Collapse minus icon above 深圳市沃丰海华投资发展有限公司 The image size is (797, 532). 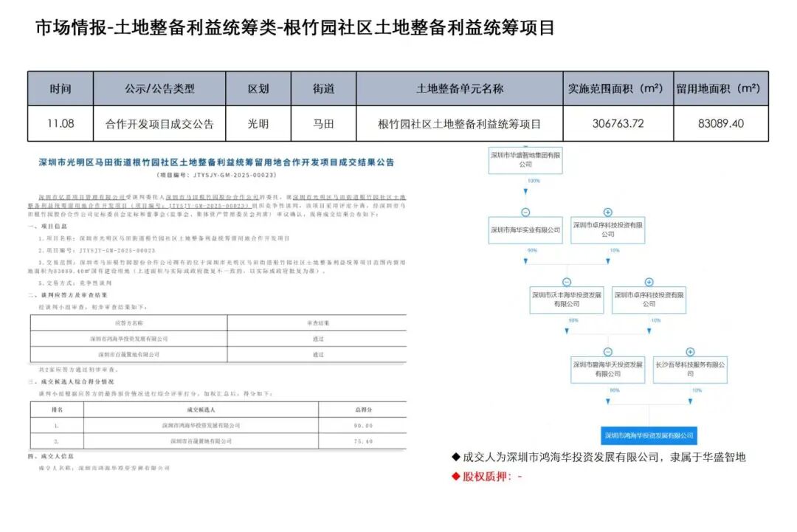point(566,283)
